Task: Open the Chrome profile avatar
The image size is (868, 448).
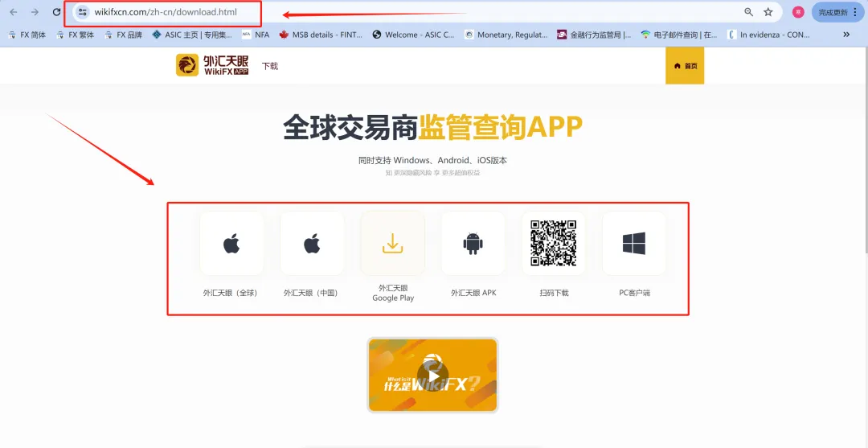Action: [798, 12]
